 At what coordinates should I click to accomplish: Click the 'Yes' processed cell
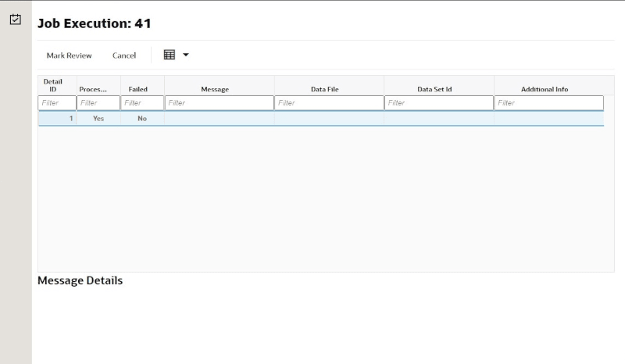pyautogui.click(x=98, y=119)
